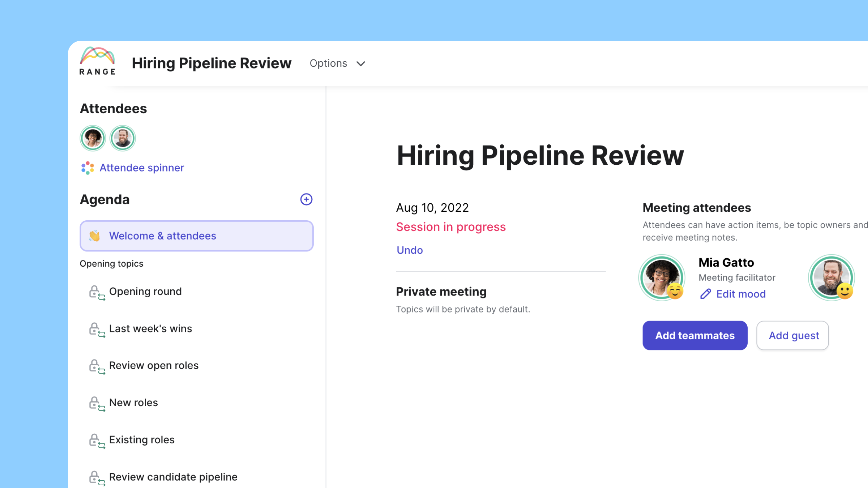Click the Add guest button
This screenshot has height=488, width=868.
coord(793,335)
